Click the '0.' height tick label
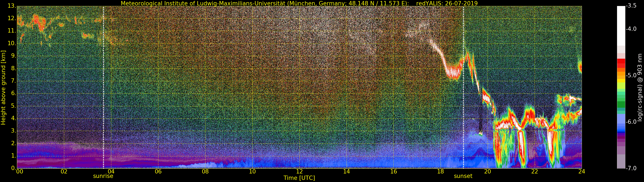 coord(13,168)
